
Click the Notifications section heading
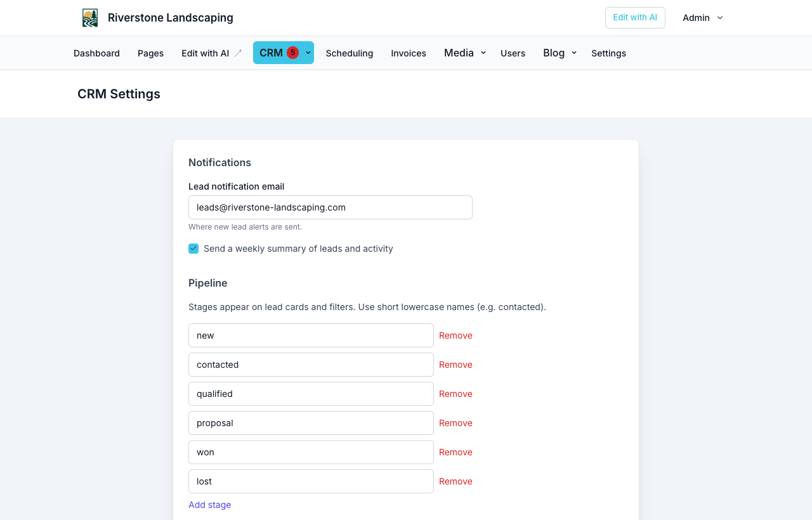[219, 162]
